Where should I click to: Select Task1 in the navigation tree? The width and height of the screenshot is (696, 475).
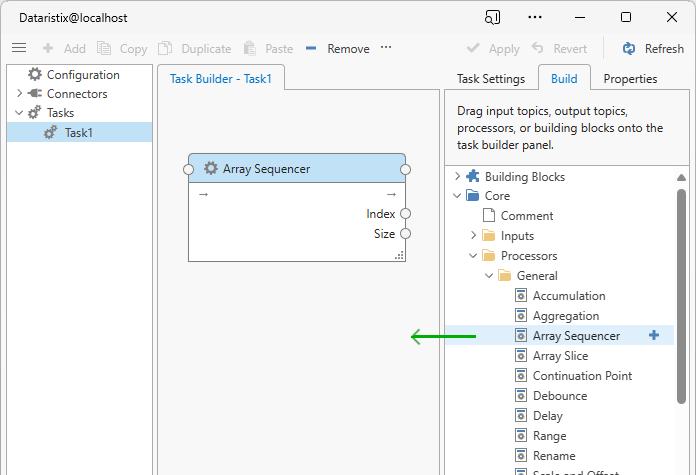78,132
